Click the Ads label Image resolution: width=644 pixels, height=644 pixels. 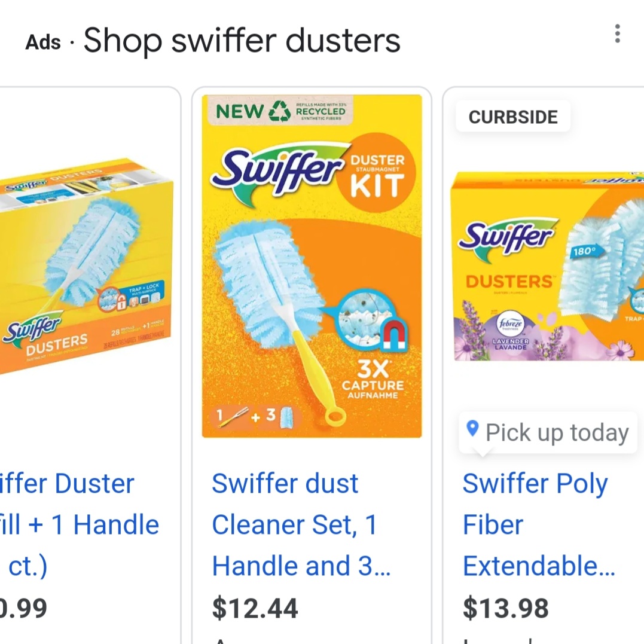pyautogui.click(x=43, y=42)
